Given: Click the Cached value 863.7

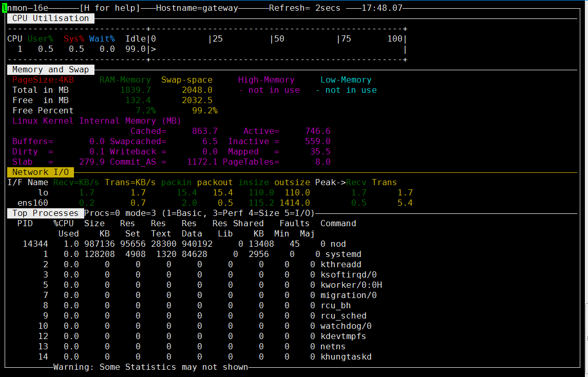Looking at the screenshot, I should [205, 131].
